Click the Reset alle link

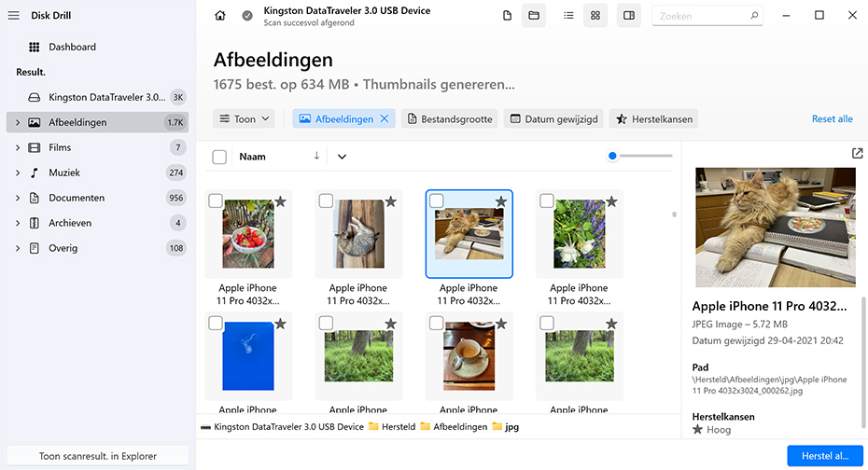click(x=832, y=119)
